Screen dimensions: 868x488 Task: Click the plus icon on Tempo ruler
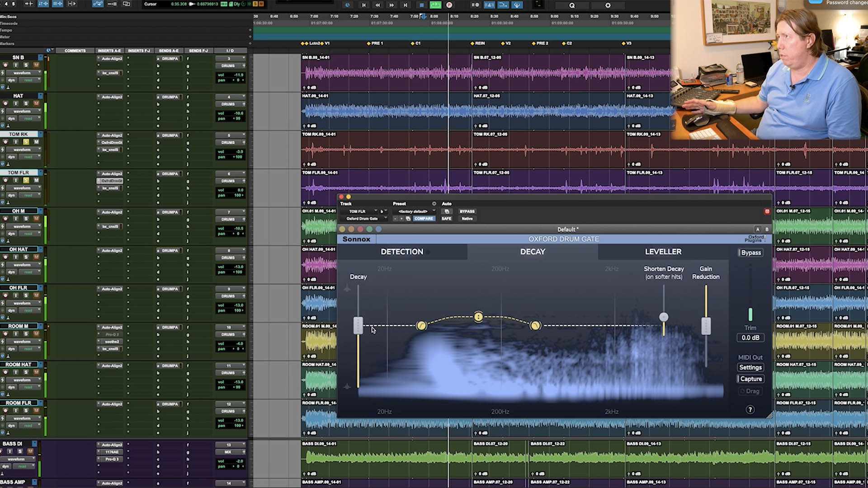[250, 30]
